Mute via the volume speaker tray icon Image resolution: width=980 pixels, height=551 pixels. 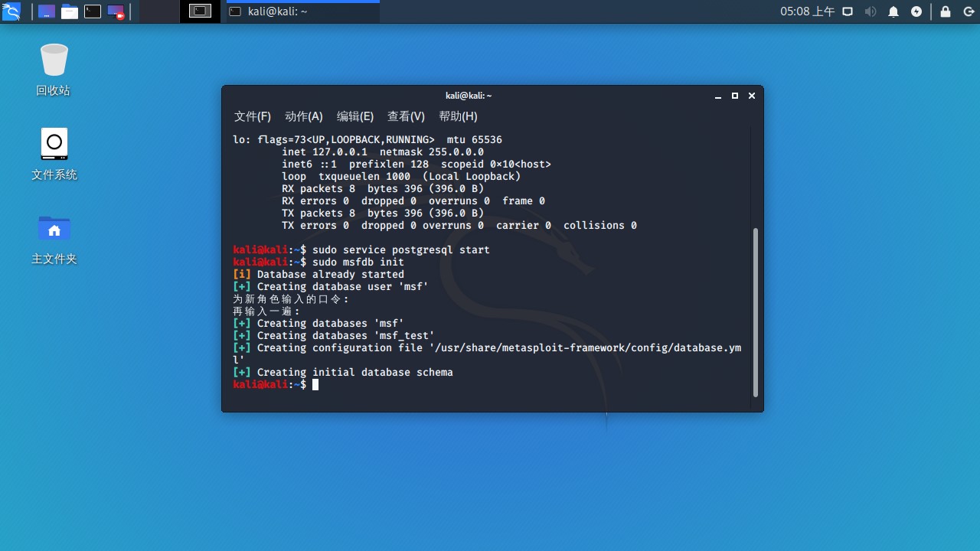coord(871,11)
